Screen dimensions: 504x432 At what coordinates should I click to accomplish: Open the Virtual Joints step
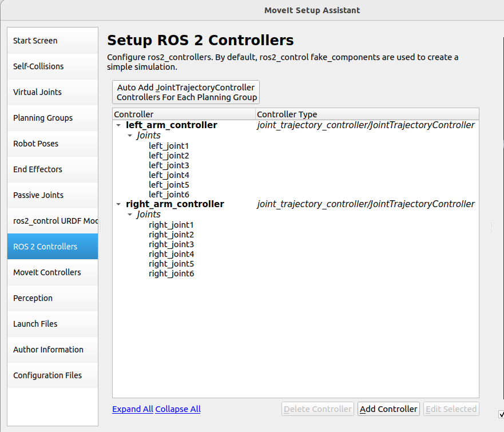pos(53,92)
